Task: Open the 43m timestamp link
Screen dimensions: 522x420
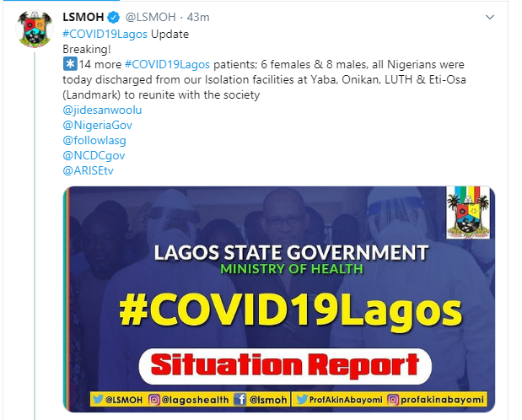Action: 198,17
